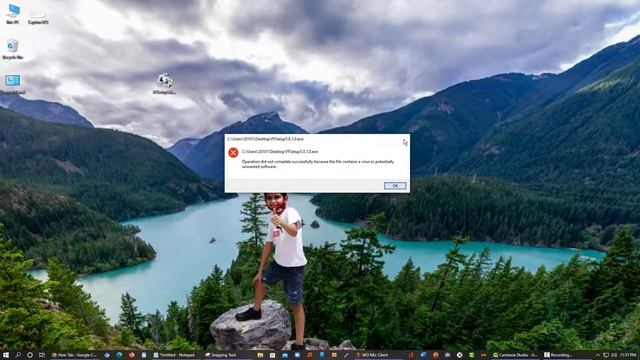
Task: Open Cortana circle on taskbar
Action: 30,355
